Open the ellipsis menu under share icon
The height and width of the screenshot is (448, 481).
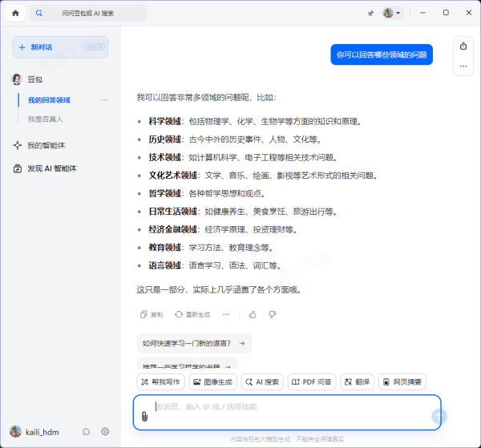coord(463,66)
